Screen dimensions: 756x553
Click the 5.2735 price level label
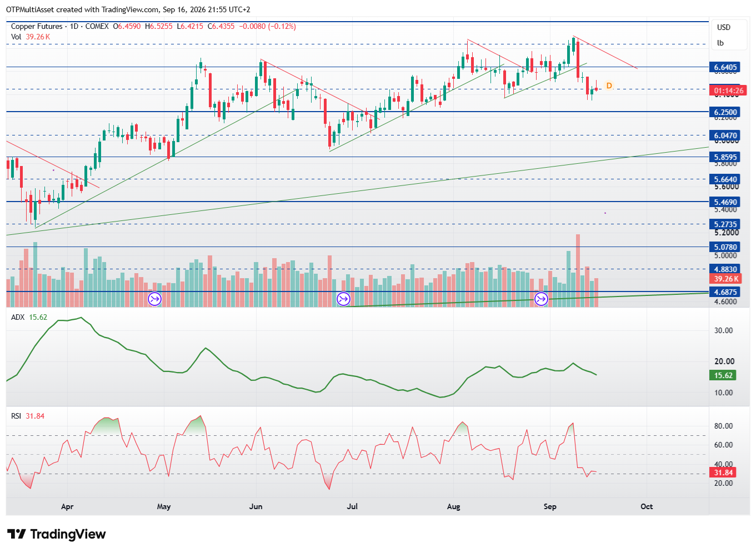tap(725, 224)
